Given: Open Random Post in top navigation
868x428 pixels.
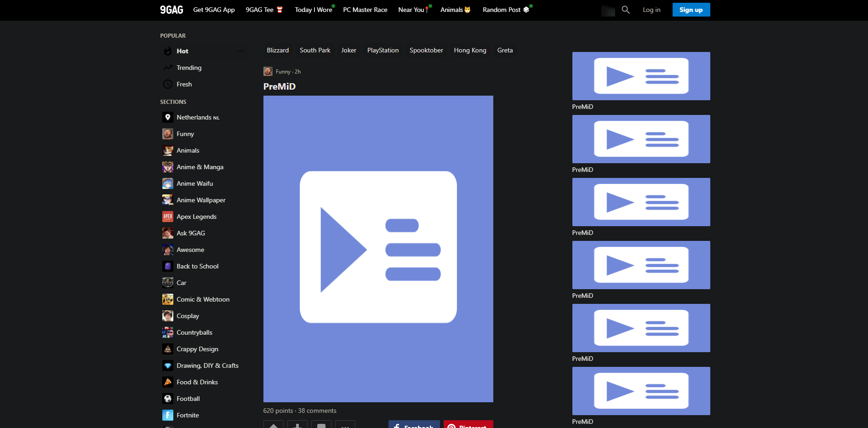Looking at the screenshot, I should coord(506,10).
